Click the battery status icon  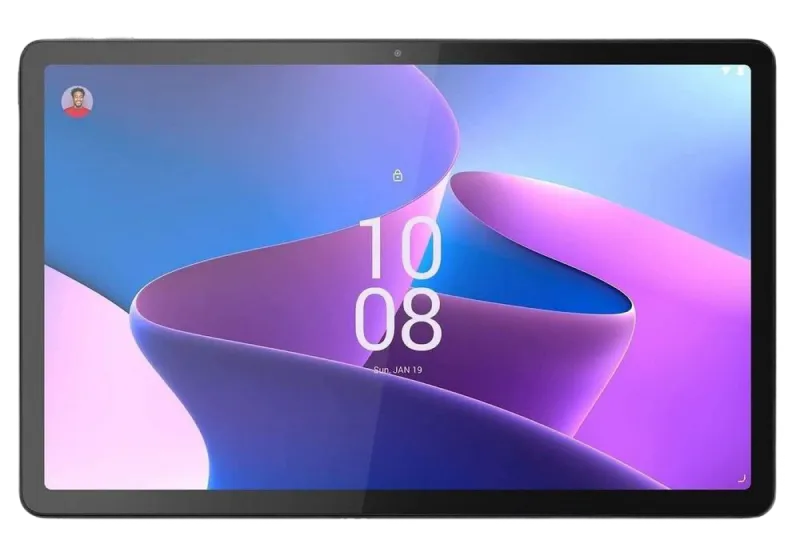741,73
